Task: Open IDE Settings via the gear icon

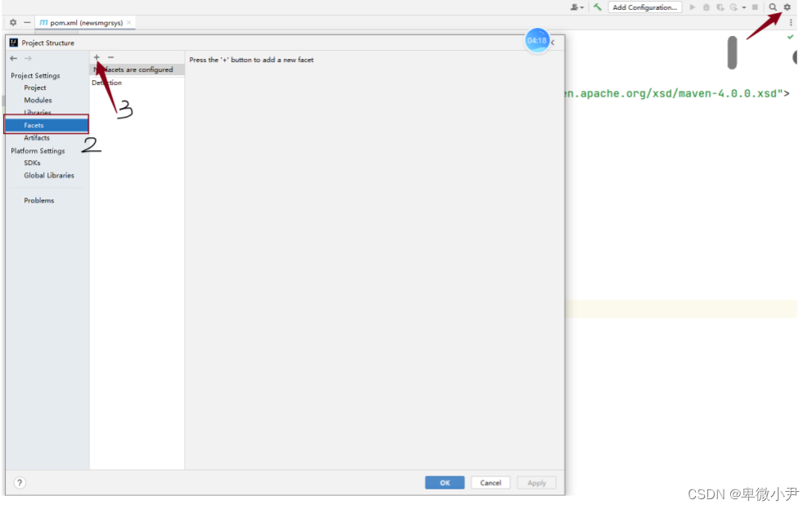Action: pos(787,7)
